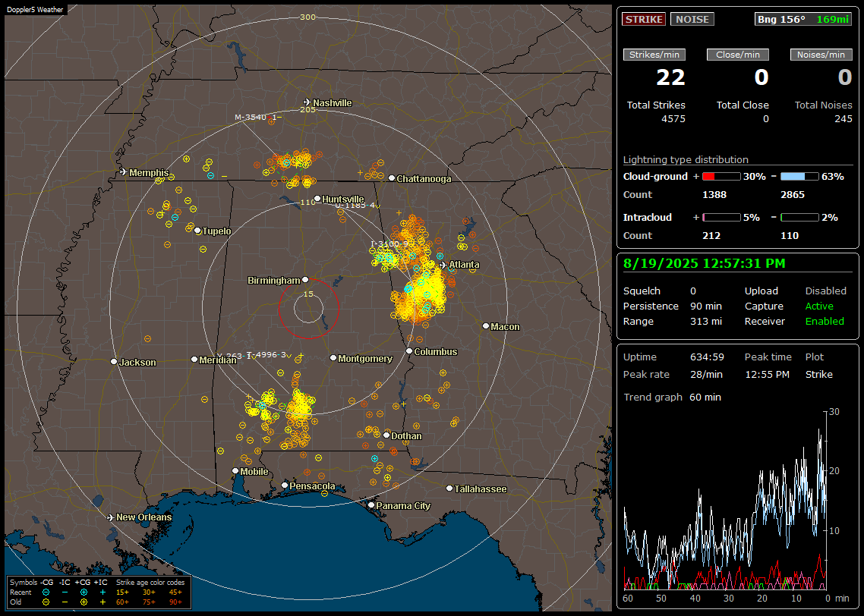Click the Doppler5 Weather title label
The image size is (864, 616).
point(35,9)
